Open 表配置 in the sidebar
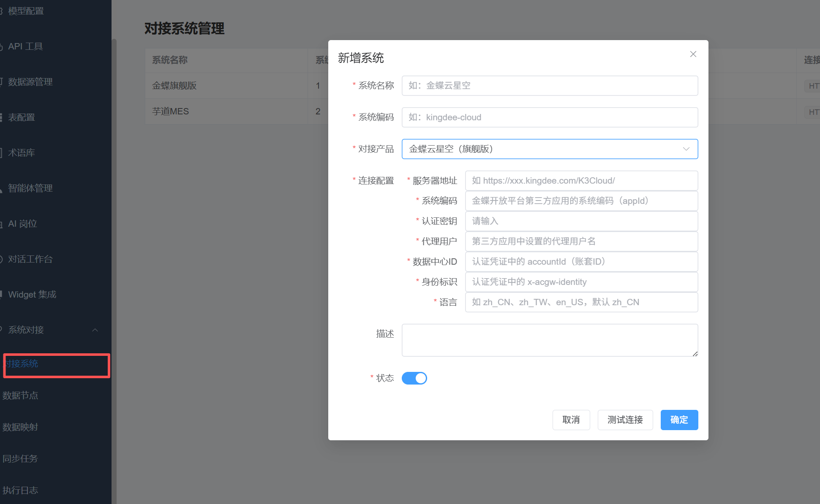Image resolution: width=820 pixels, height=504 pixels. click(x=22, y=117)
